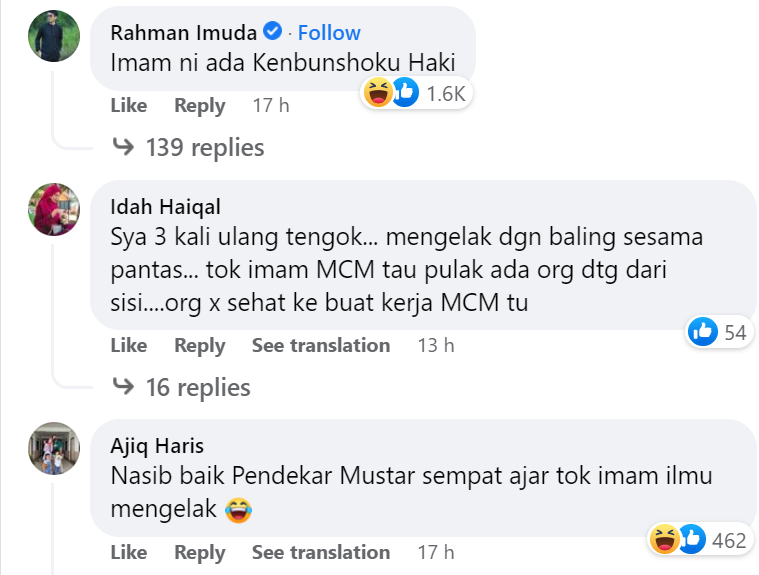Screen dimensions: 759x575
Task: View the 54 likes on Idah's comment
Action: 720,333
